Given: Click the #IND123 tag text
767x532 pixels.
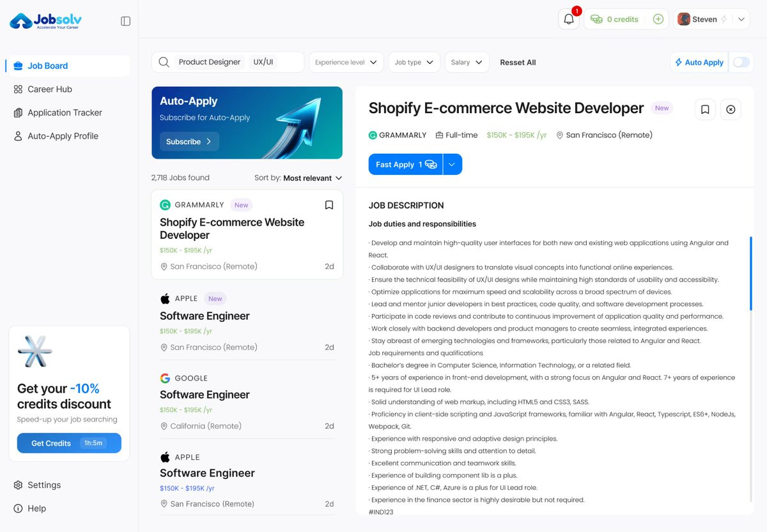Looking at the screenshot, I should pyautogui.click(x=381, y=512).
